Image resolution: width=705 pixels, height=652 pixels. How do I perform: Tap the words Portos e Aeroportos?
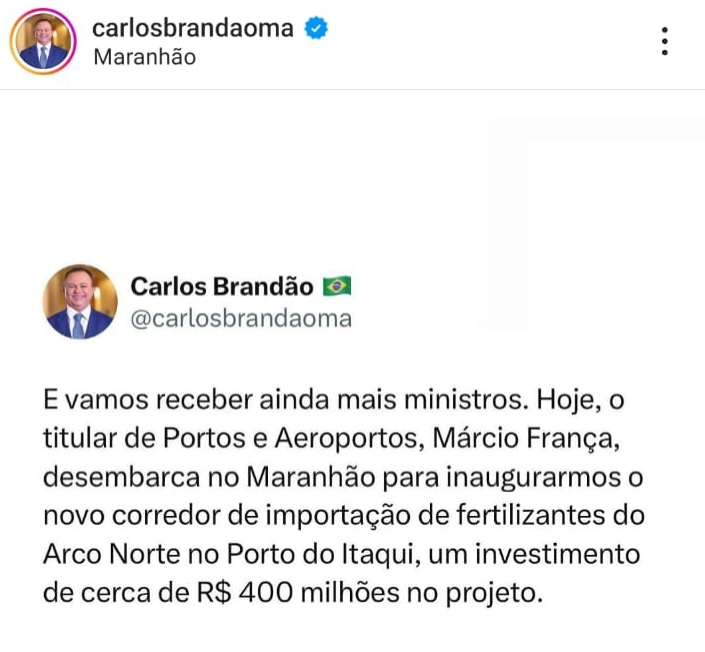click(290, 438)
